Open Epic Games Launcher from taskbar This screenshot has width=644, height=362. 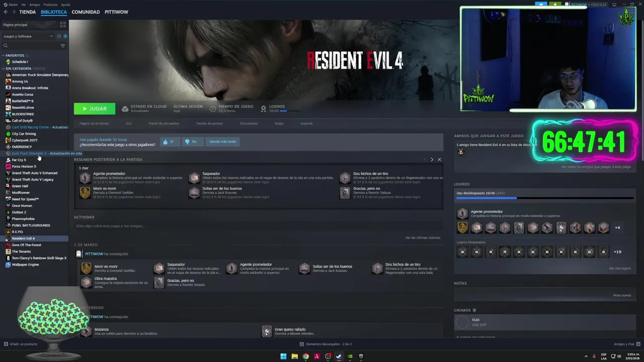click(x=361, y=356)
